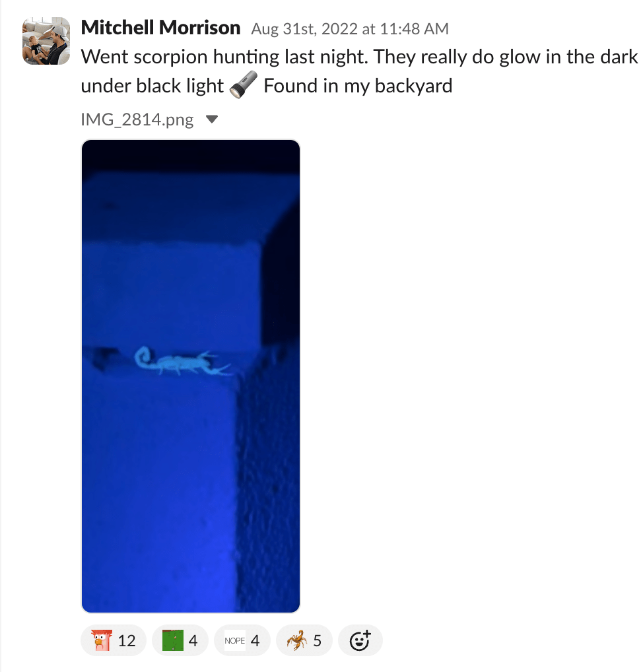Click the NOPE text emoji icon
This screenshot has width=643, height=672.
235,640
